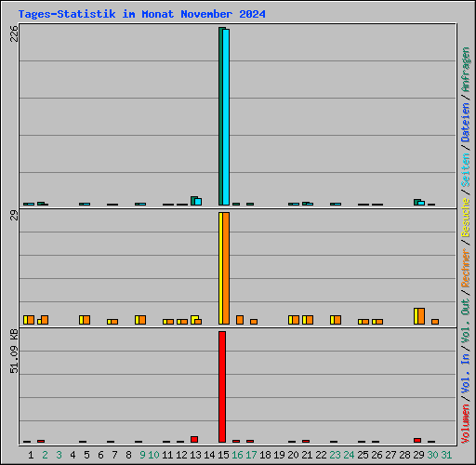The image size is (476, 465).
Task: Select the cyan Seiten legend label
Action: (x=466, y=170)
